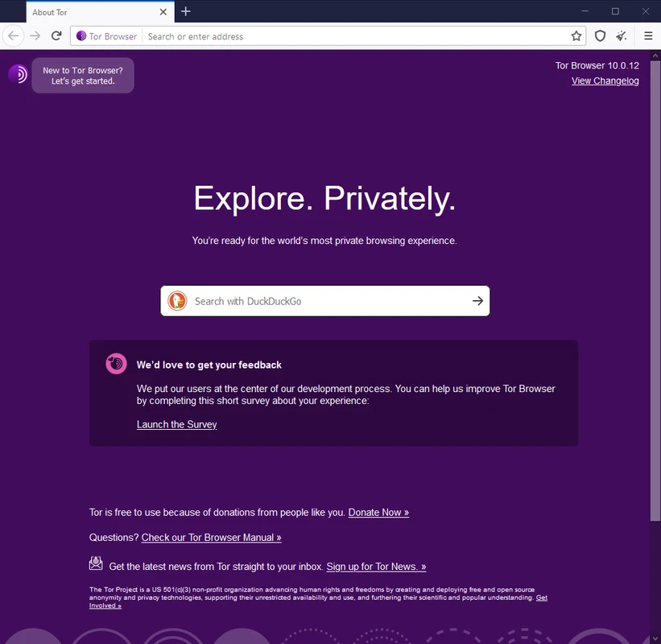Close the About Tor tab

click(x=163, y=12)
